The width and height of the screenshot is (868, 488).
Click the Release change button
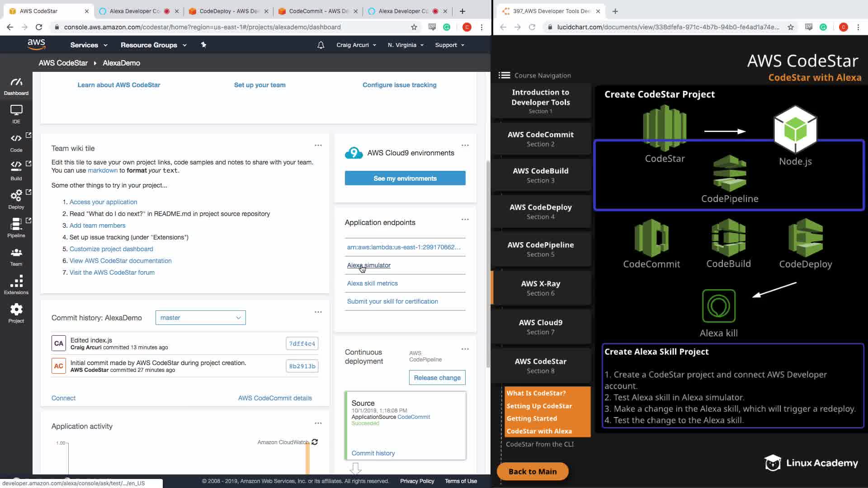[437, 378]
